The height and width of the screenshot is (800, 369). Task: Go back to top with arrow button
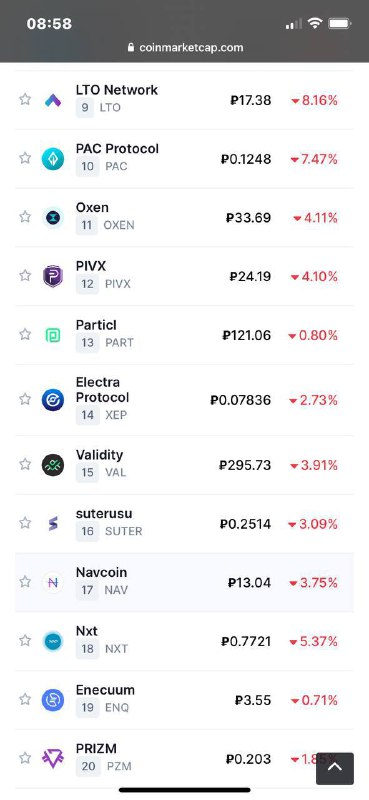(335, 768)
